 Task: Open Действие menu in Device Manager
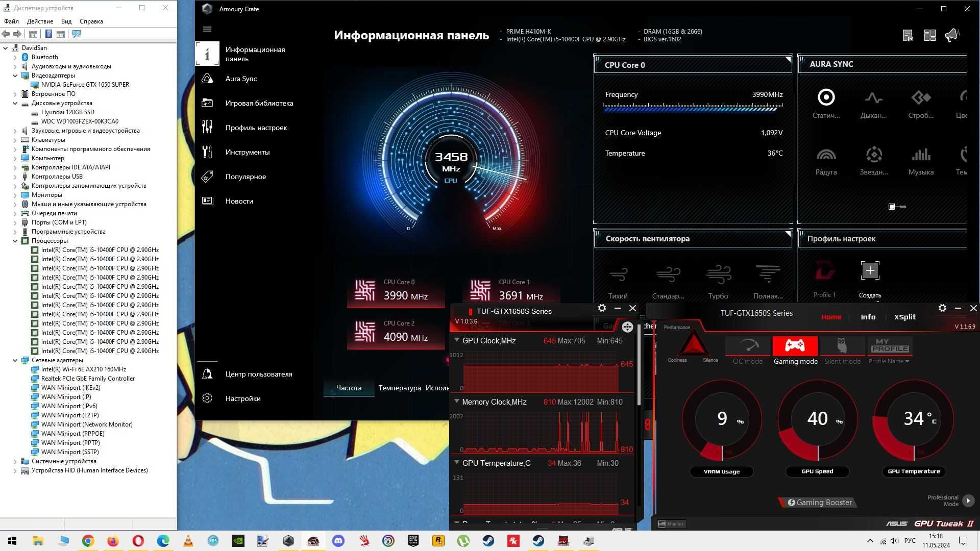tap(40, 21)
